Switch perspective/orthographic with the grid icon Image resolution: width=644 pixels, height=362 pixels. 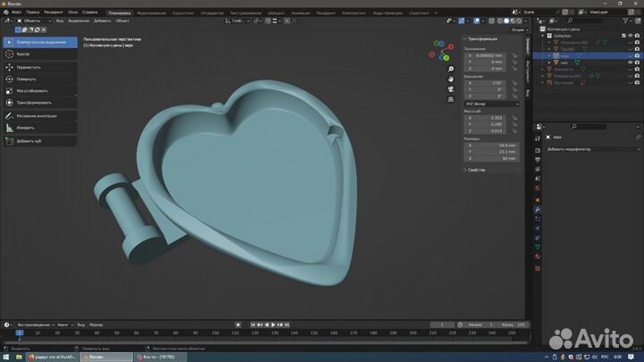click(451, 100)
